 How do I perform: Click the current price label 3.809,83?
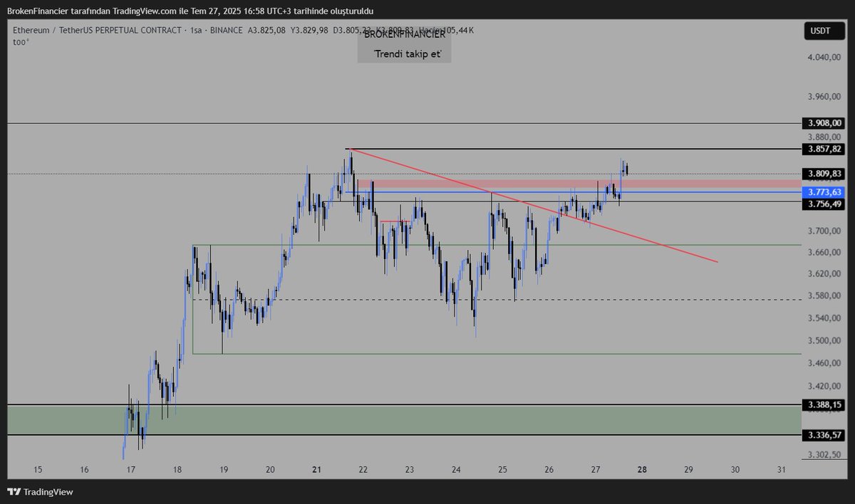tap(823, 174)
